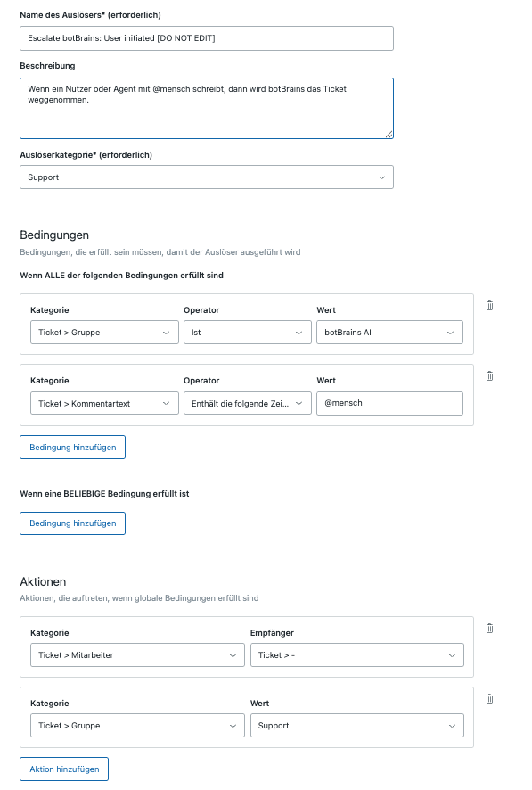Open the Enthält die folgende Zei... operator dropdown
This screenshot has width=532, height=790.
click(x=248, y=403)
